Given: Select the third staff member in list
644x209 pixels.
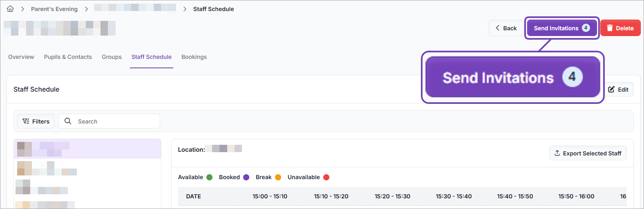Looking at the screenshot, I should 87,187.
